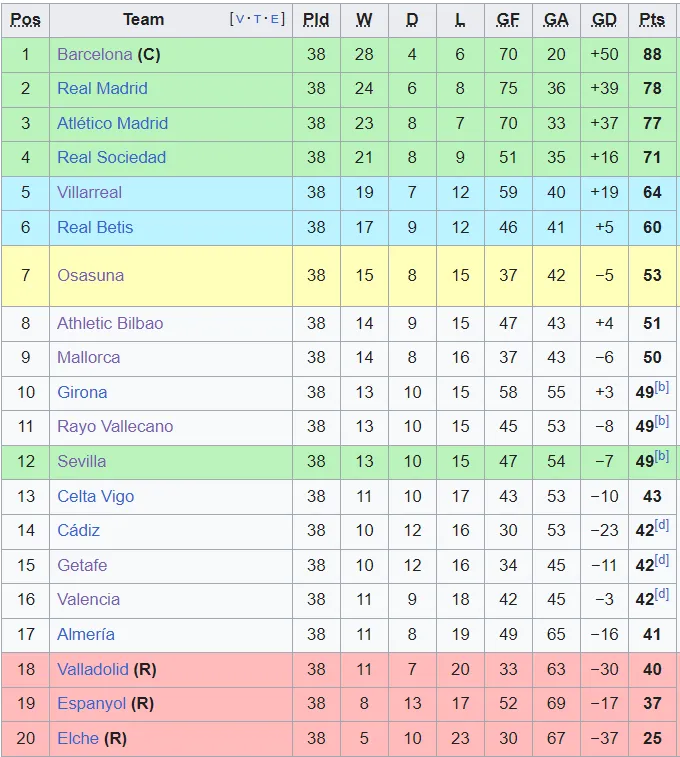
Task: Open the Valencia team link
Action: (x=88, y=599)
